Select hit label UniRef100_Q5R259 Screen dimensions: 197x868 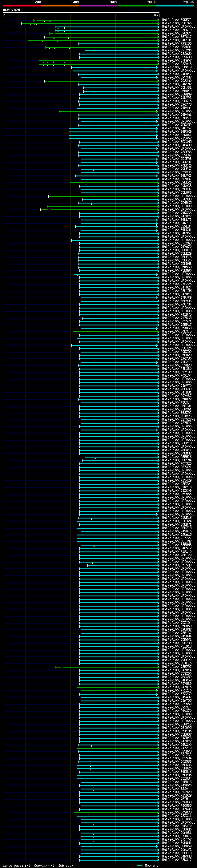coord(177,125)
